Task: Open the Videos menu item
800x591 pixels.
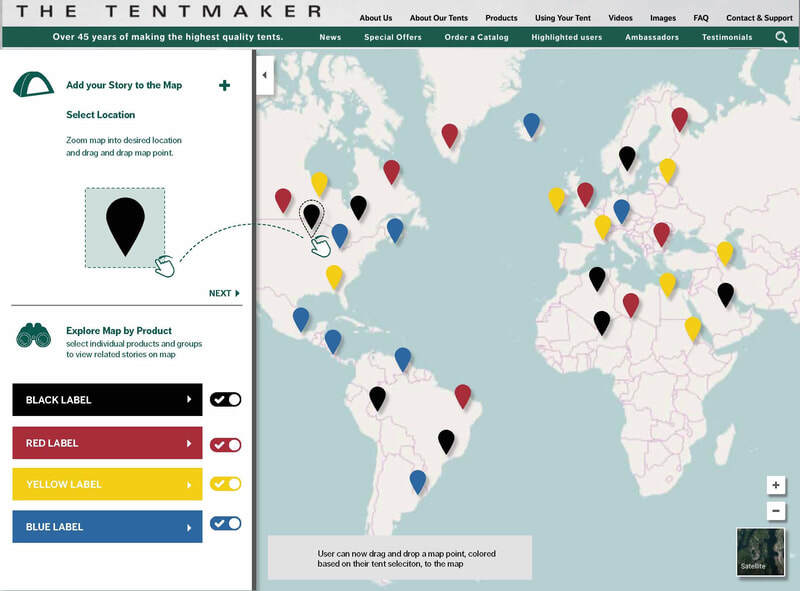Action: point(620,18)
